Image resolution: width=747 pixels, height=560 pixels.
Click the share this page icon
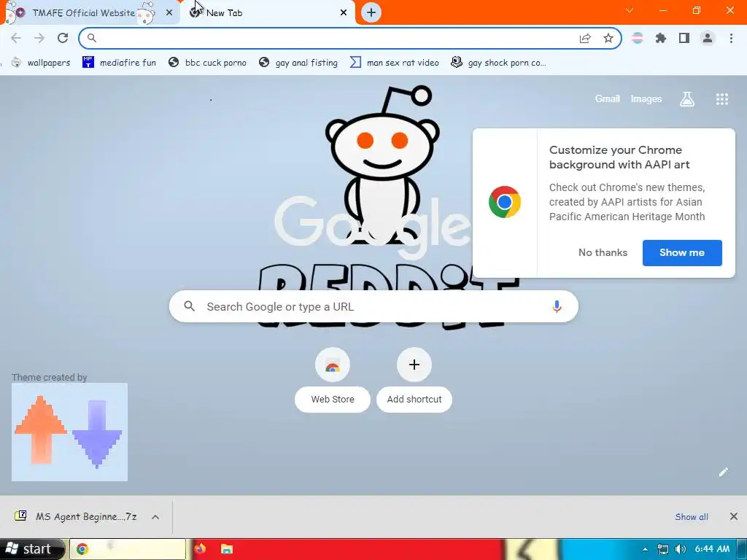[585, 38]
